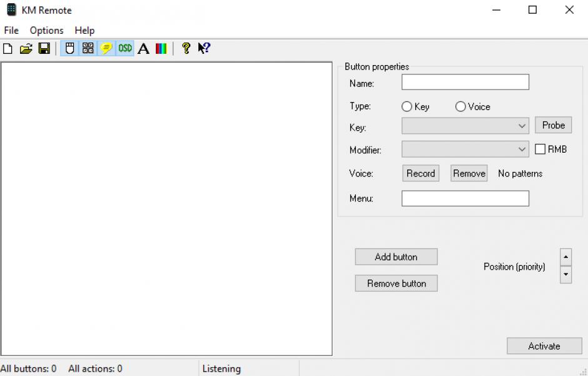Enable the RMB checkbox
Image resolution: width=588 pixels, height=376 pixels.
pyautogui.click(x=540, y=149)
